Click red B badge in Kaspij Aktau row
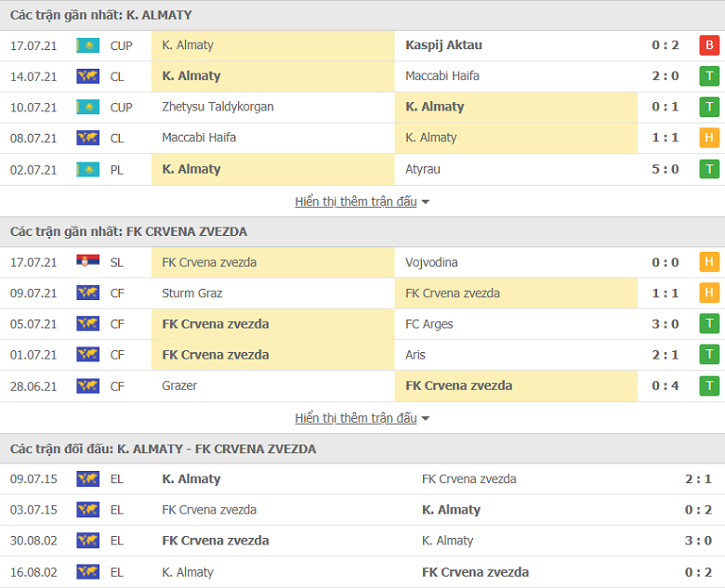 point(709,46)
